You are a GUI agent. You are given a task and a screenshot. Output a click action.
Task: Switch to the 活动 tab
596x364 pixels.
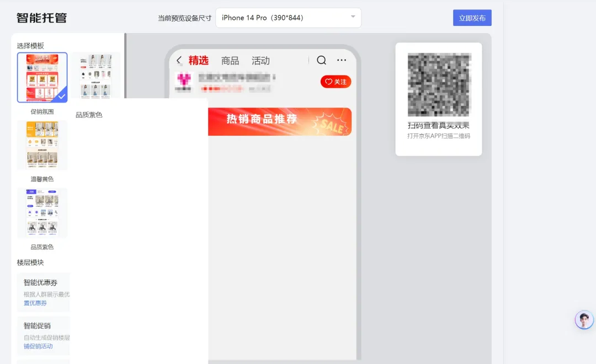point(260,61)
